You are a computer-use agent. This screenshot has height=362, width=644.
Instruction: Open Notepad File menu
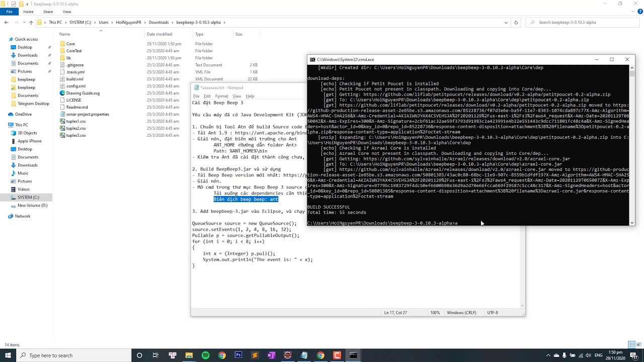pyautogui.click(x=196, y=96)
